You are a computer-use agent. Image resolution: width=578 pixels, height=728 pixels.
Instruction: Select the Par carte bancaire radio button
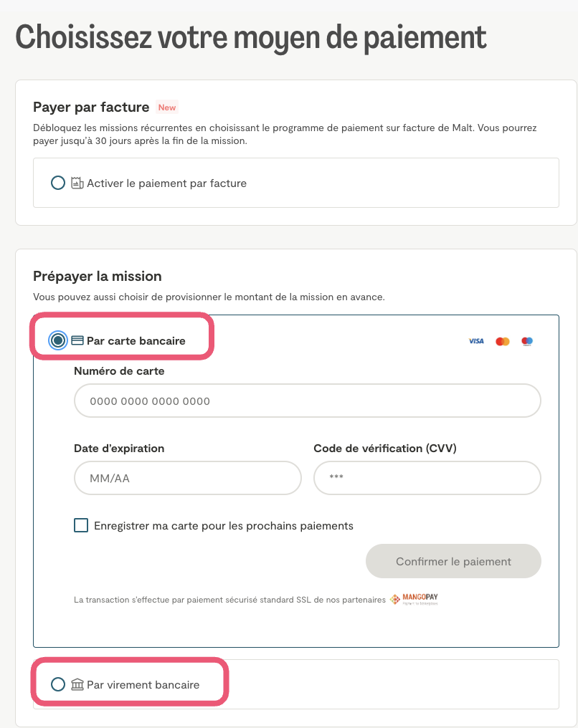(58, 340)
